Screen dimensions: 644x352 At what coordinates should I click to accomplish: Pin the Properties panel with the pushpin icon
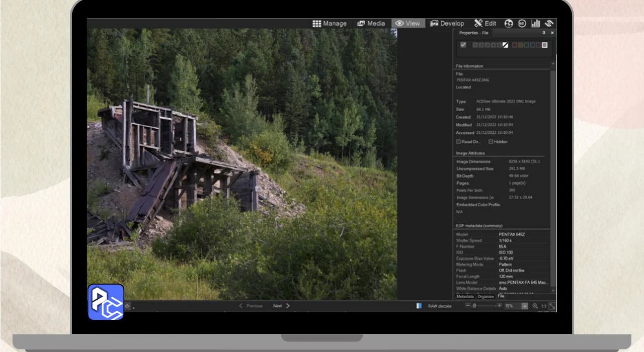click(544, 33)
